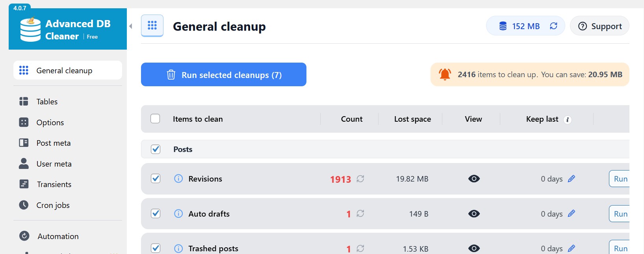Viewport: 644px width, 254px height.
Task: Click the grid icon beside General cleanup title
Action: 152,26
